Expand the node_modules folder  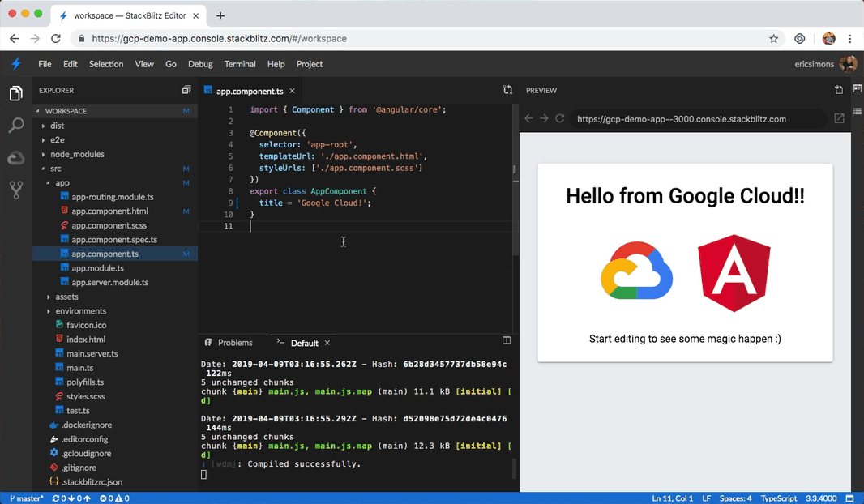[77, 154]
